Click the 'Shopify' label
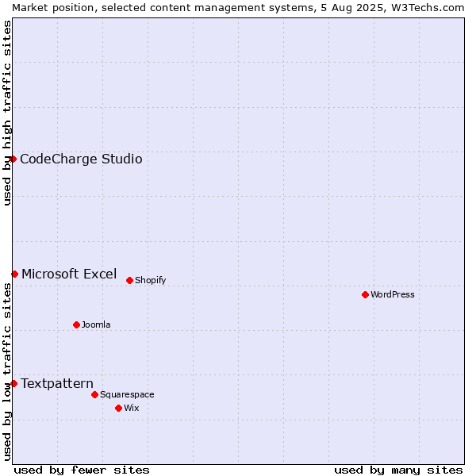 pos(150,280)
